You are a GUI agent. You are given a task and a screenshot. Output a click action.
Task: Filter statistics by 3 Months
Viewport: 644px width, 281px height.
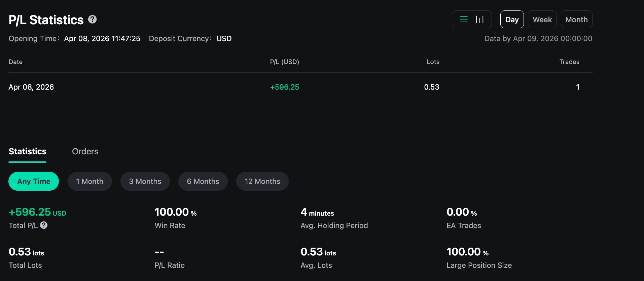click(x=145, y=181)
